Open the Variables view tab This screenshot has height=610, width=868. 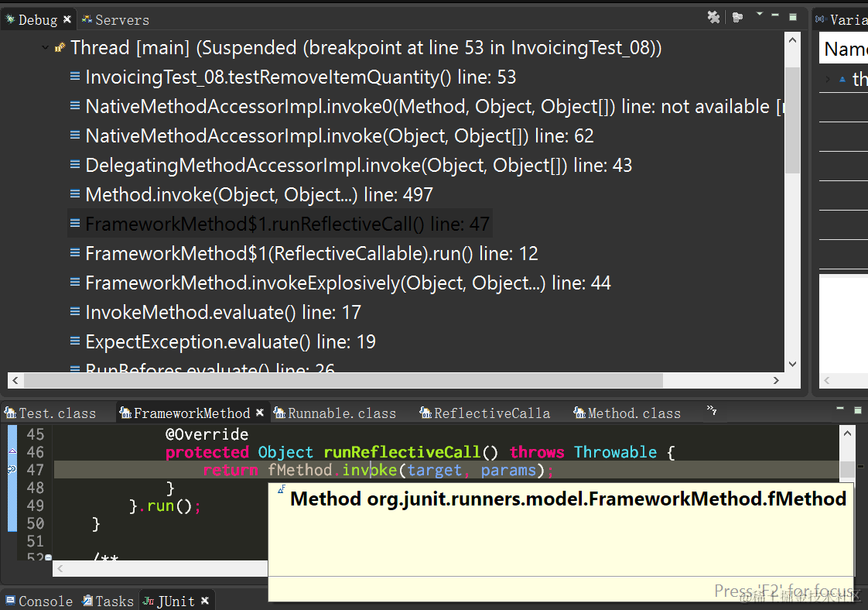(x=842, y=20)
